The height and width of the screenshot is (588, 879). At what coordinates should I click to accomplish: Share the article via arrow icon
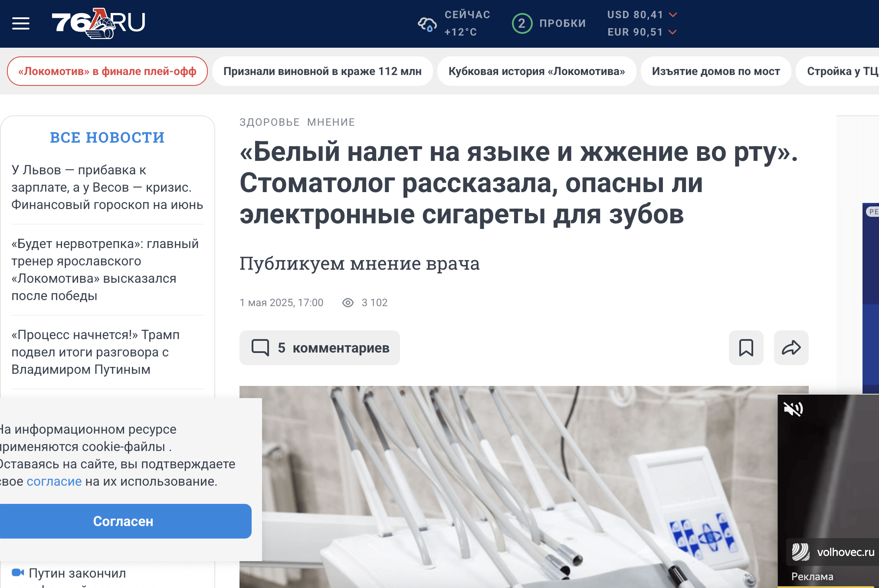791,348
